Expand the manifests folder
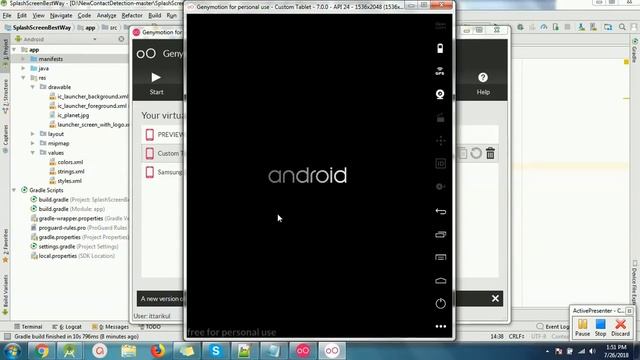This screenshot has width=640, height=360. 24,59
